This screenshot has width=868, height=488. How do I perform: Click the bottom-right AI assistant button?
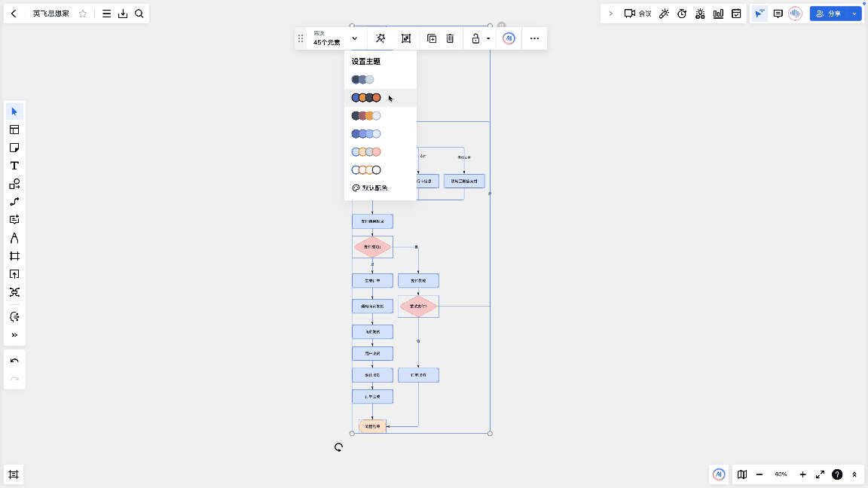[x=719, y=474]
